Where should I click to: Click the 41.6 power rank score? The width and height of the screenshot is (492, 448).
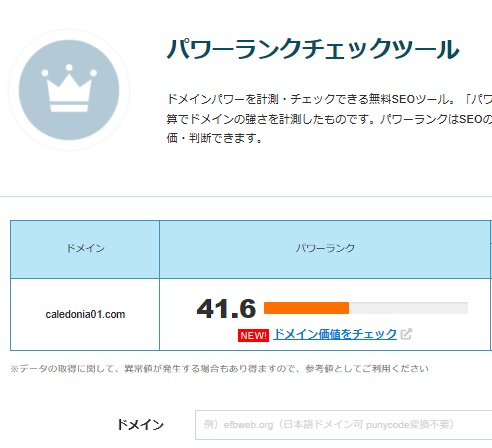coord(226,309)
